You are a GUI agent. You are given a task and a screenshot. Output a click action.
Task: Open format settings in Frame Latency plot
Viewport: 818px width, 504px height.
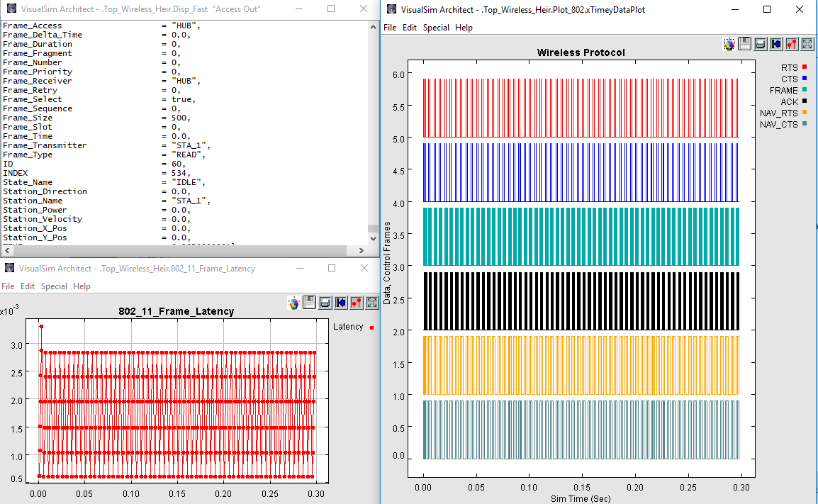(357, 303)
